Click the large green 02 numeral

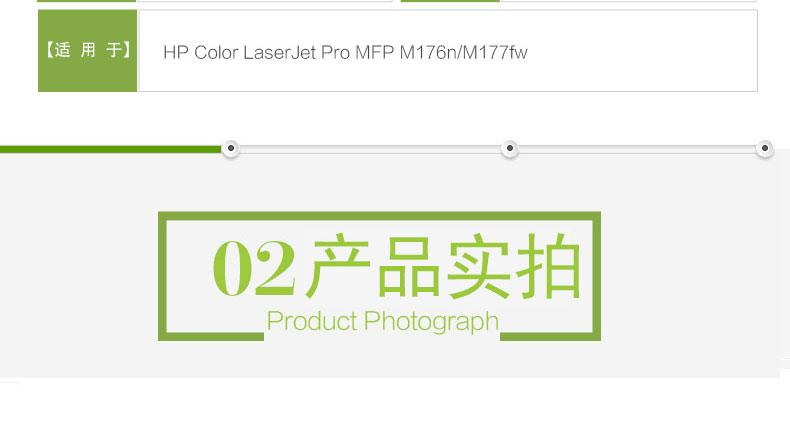click(x=253, y=267)
